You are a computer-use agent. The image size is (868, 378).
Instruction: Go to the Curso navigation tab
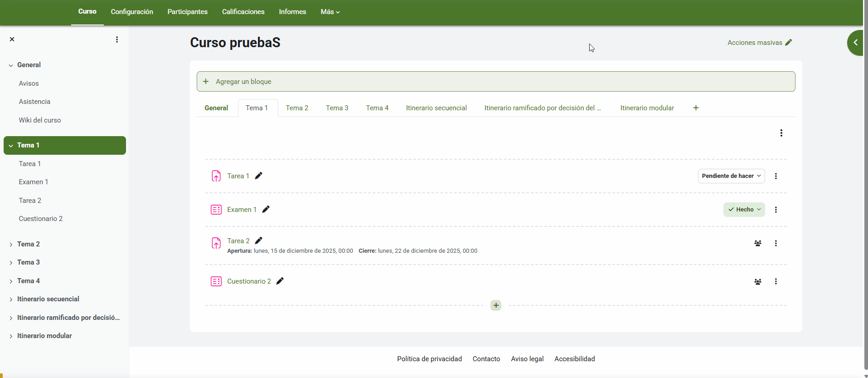(87, 12)
